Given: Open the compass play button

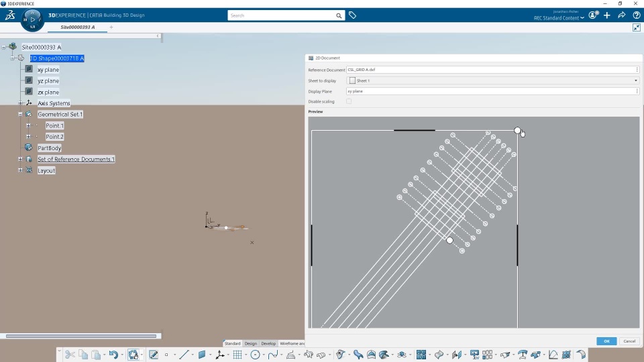Looking at the screenshot, I should (32, 19).
